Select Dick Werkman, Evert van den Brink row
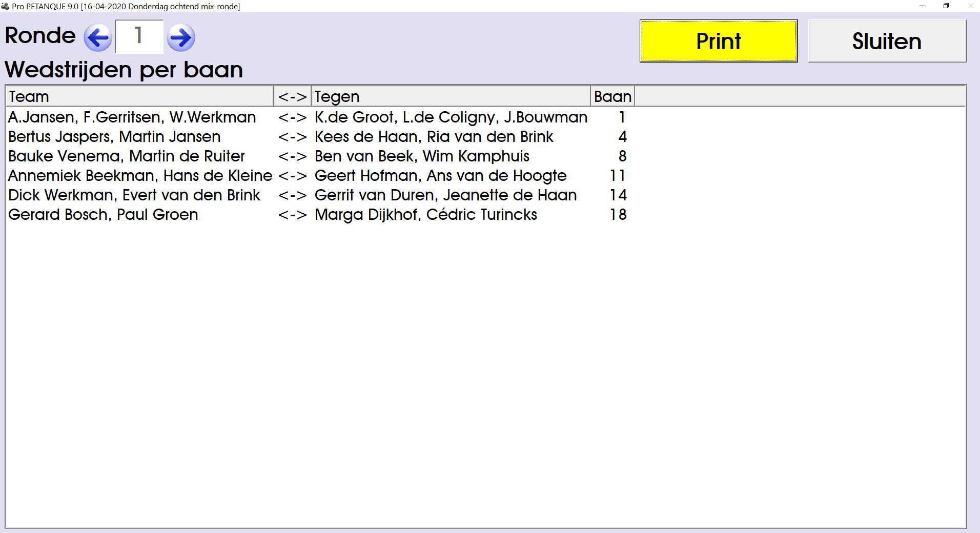 pos(134,195)
